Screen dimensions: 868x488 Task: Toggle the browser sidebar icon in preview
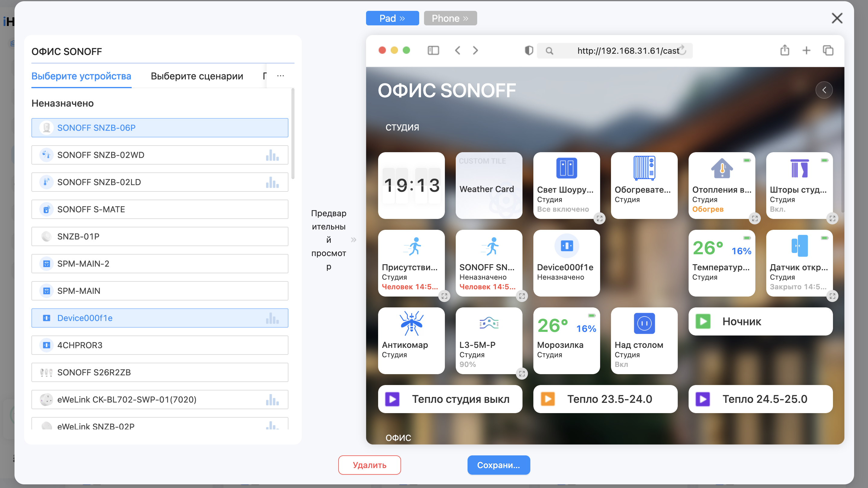click(433, 50)
